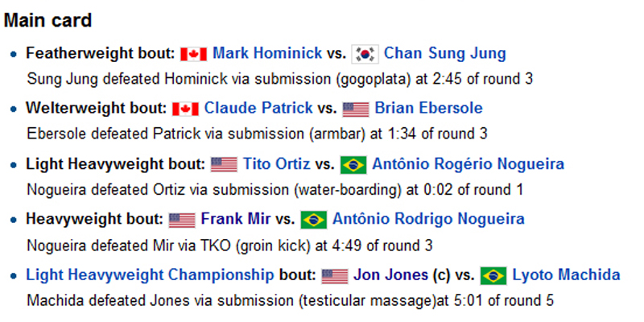The image size is (644, 322).
Task: Click the Canadian flag beside Mark Hominick
Action: (194, 54)
